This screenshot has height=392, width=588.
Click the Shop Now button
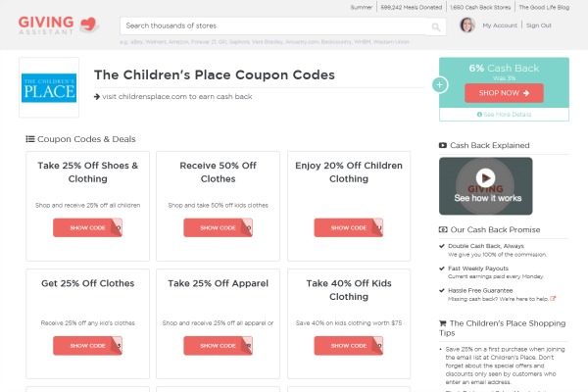[504, 93]
